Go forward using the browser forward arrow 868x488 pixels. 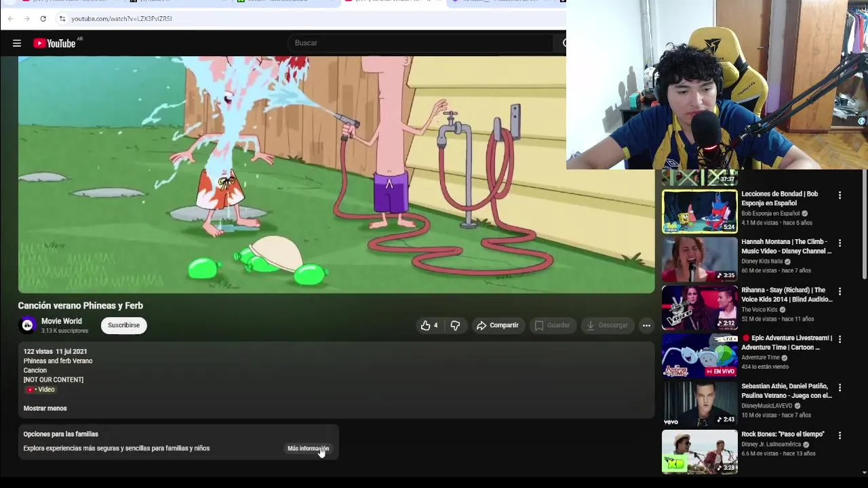coord(27,18)
